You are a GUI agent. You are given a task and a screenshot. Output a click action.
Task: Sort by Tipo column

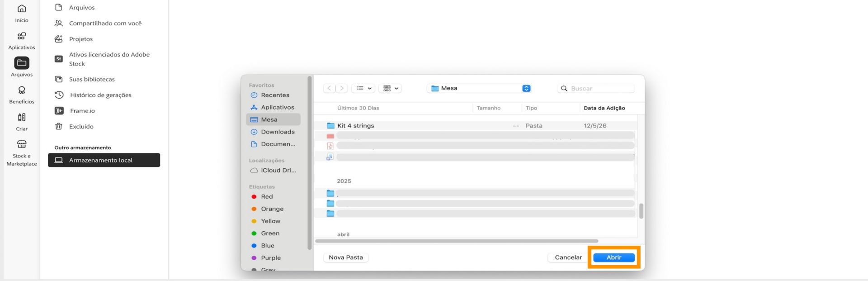[531, 108]
